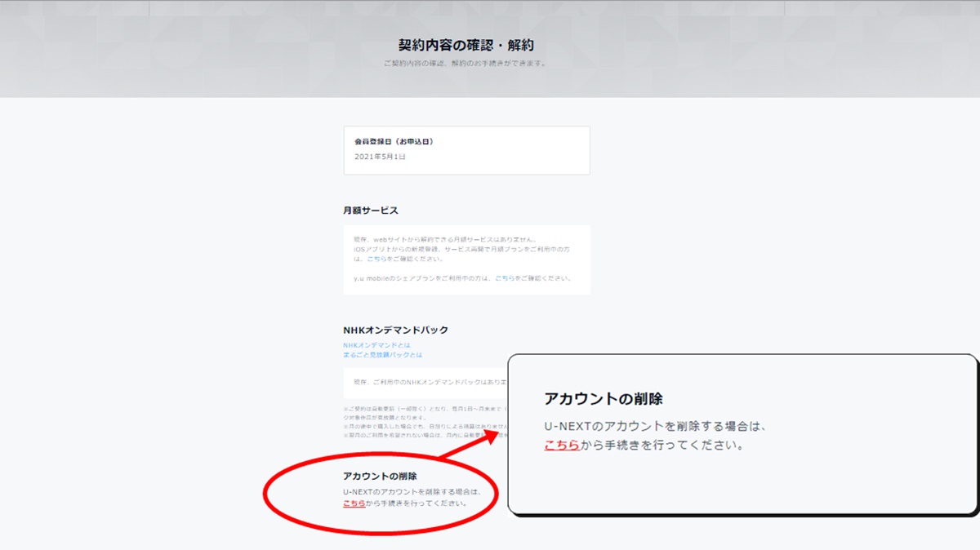Click the 契約内容の確認・解約 page title
This screenshot has width=980, height=550.
pos(466,45)
